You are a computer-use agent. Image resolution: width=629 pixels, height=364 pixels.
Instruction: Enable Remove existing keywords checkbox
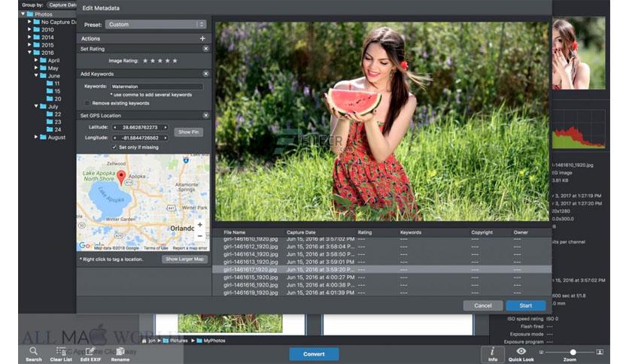[x=87, y=104]
